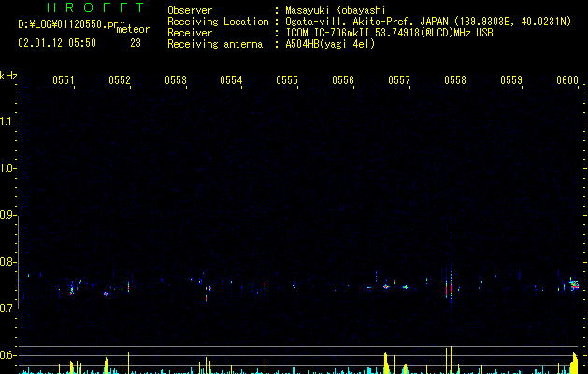Click the HROFFT title text

pos(96,7)
